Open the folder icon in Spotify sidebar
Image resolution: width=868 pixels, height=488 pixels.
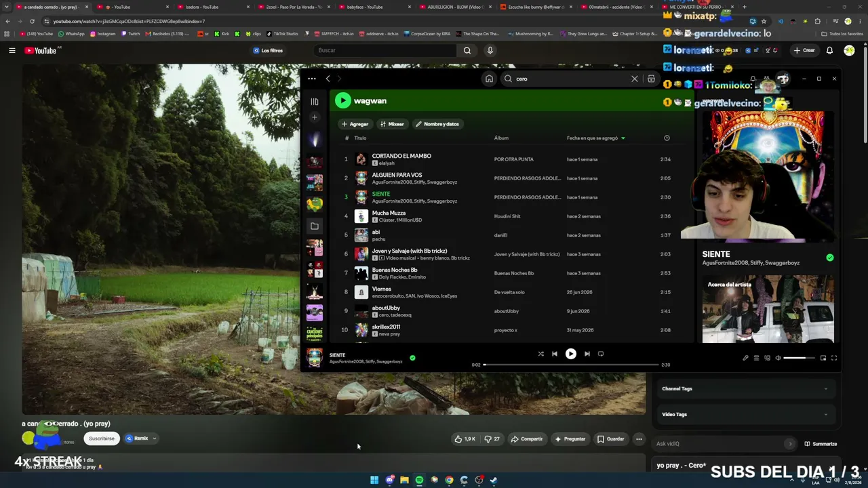tap(315, 226)
